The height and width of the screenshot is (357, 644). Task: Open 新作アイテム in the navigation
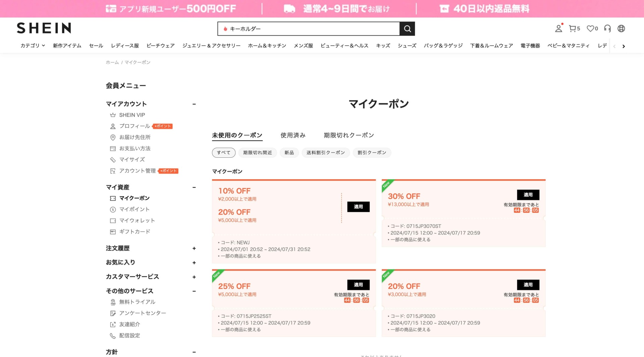[67, 46]
